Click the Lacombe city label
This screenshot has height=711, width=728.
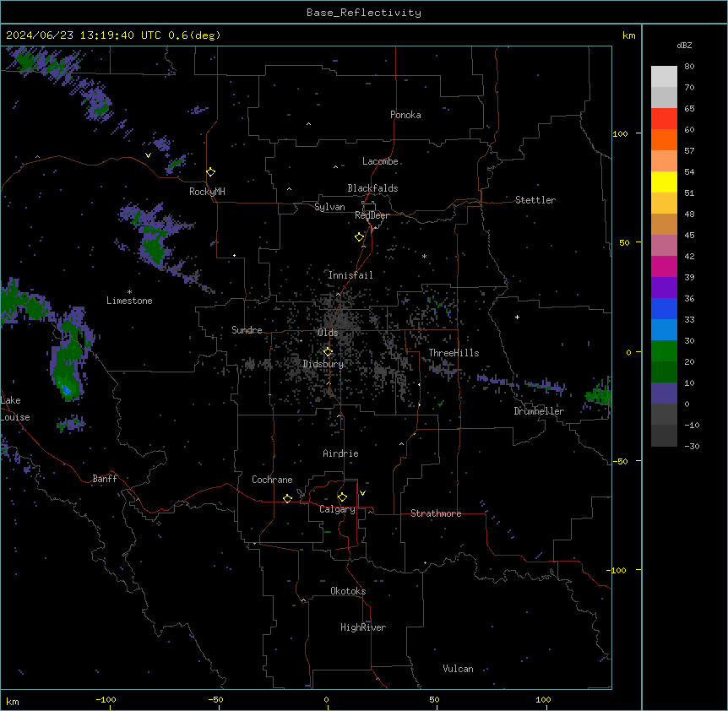380,161
